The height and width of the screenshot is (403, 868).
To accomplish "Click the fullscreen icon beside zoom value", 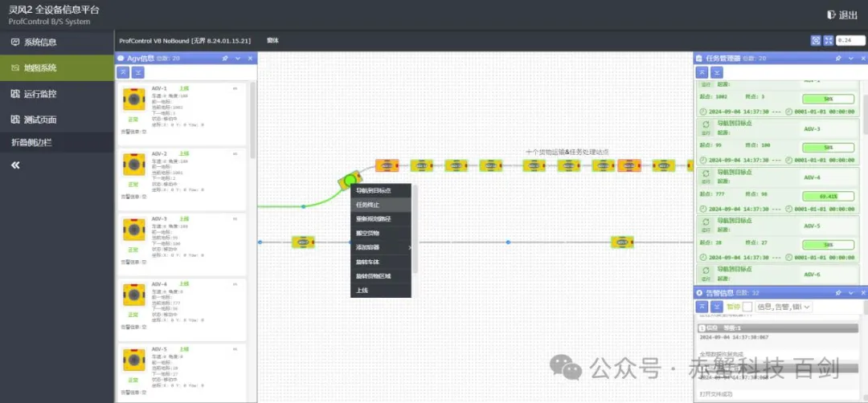I will (x=828, y=40).
